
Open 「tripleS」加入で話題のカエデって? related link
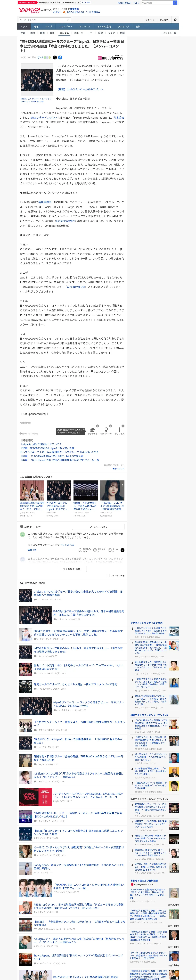coord(40,444)
